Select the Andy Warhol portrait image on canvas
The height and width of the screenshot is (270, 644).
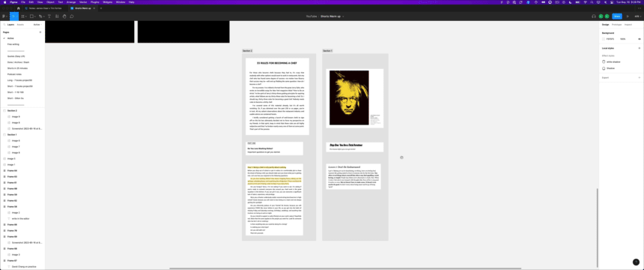(x=349, y=97)
